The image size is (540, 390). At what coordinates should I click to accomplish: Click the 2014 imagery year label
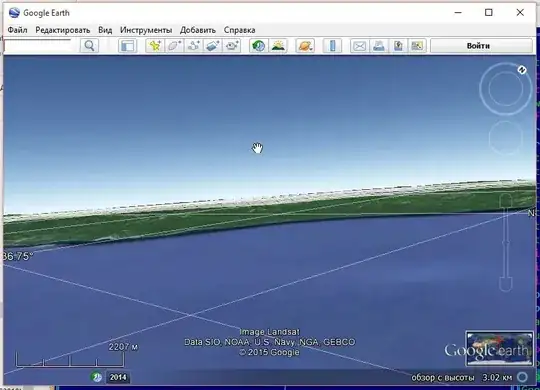point(118,377)
